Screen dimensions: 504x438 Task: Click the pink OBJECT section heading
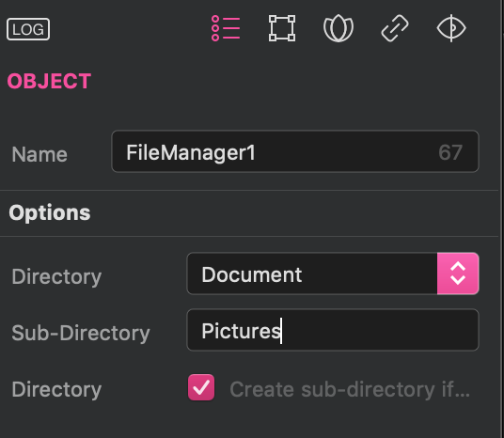49,81
